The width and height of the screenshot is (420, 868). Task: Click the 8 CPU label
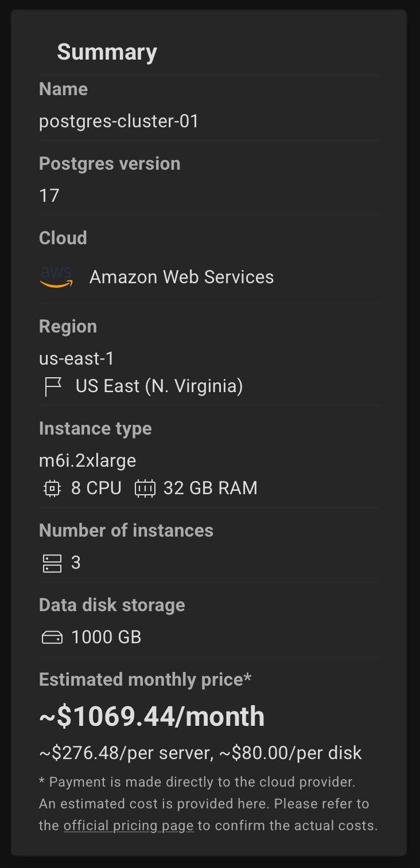(96, 488)
